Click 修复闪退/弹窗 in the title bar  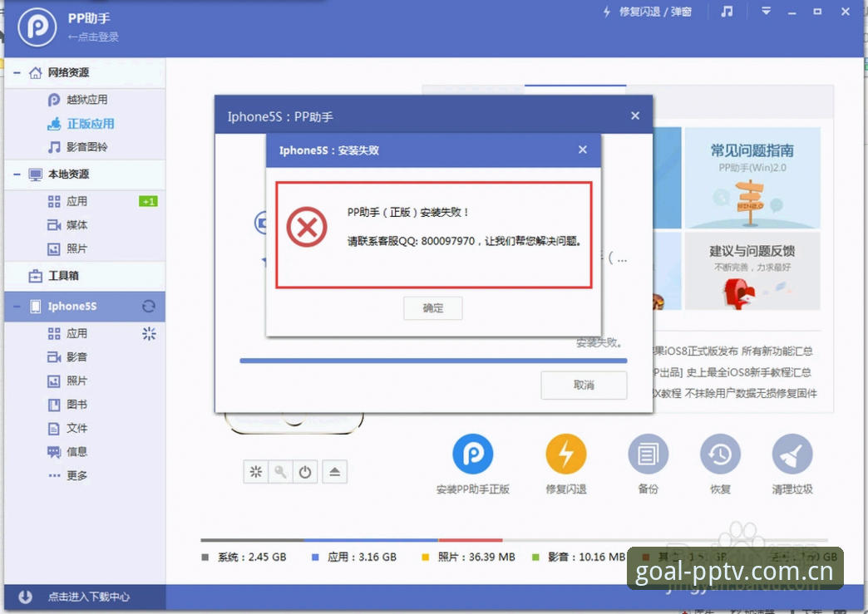648,12
